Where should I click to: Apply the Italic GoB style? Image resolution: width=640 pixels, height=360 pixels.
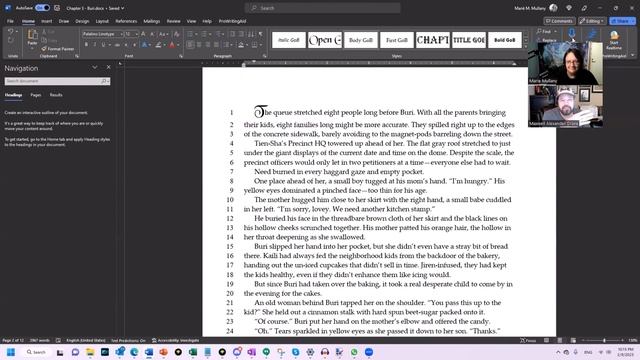point(289,40)
